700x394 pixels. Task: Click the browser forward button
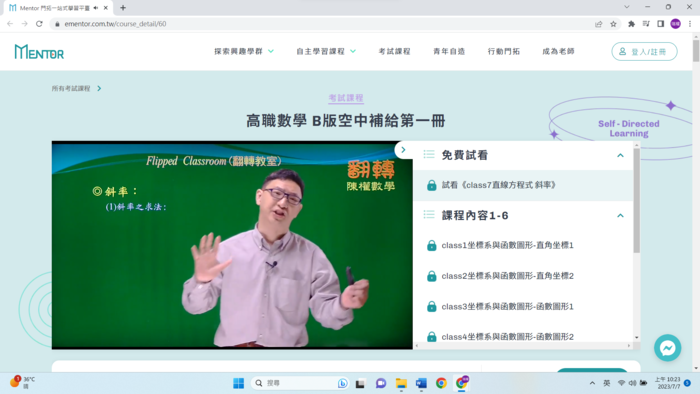click(25, 24)
